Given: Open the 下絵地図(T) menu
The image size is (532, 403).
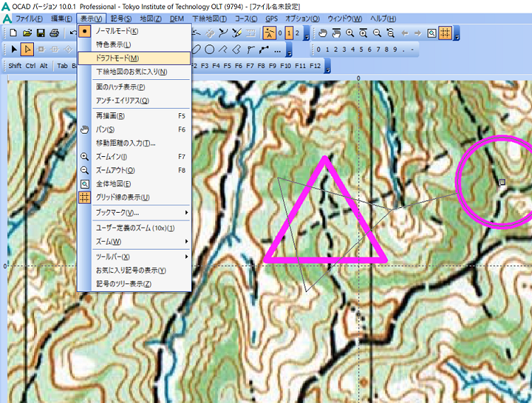Looking at the screenshot, I should (x=209, y=18).
